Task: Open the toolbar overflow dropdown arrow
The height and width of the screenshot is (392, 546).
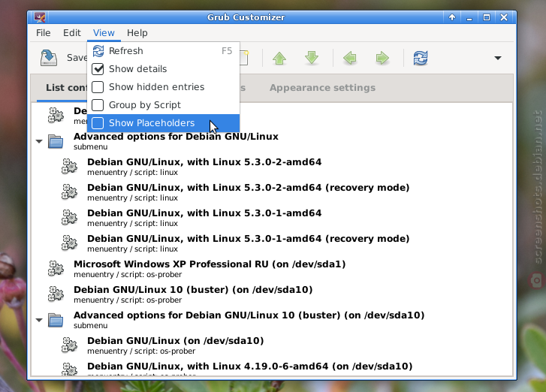Action: click(498, 58)
